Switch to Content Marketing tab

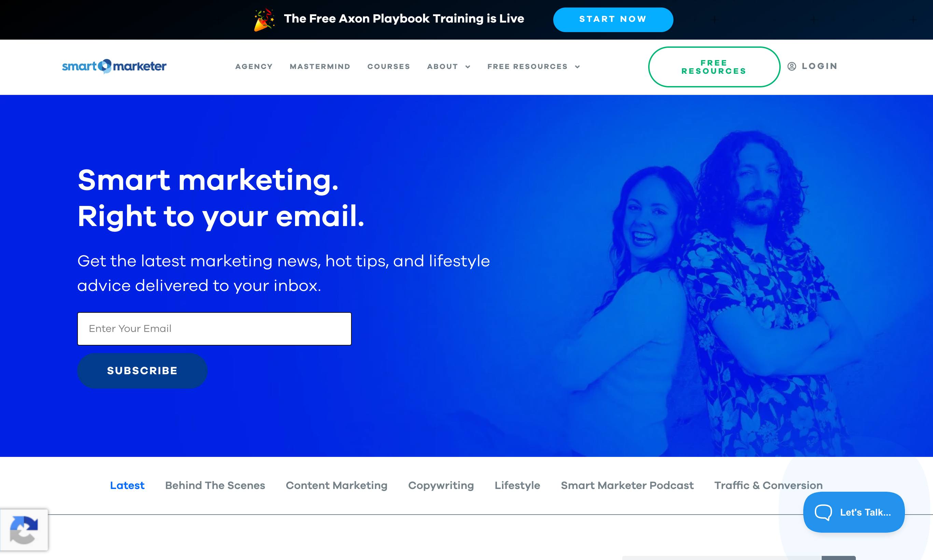coord(337,485)
